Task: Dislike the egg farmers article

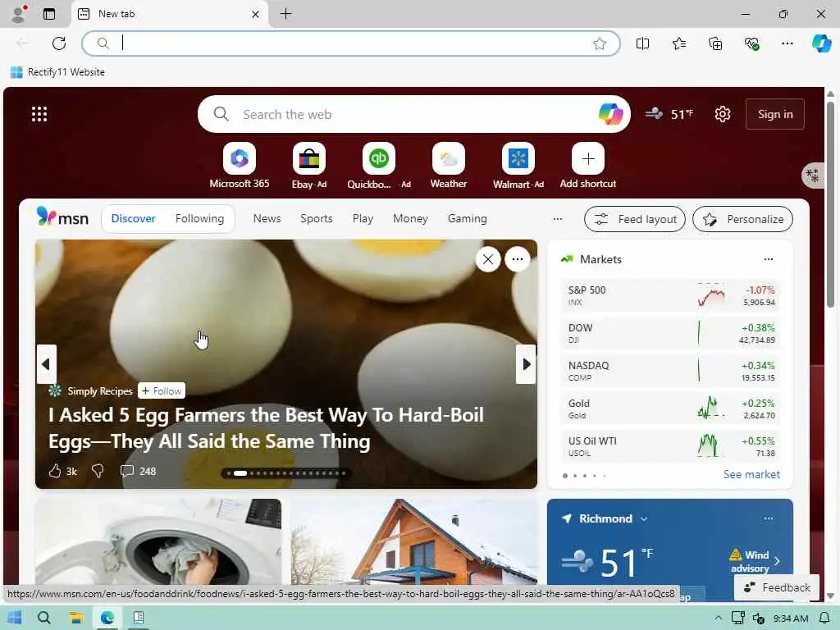Action: pos(98,471)
